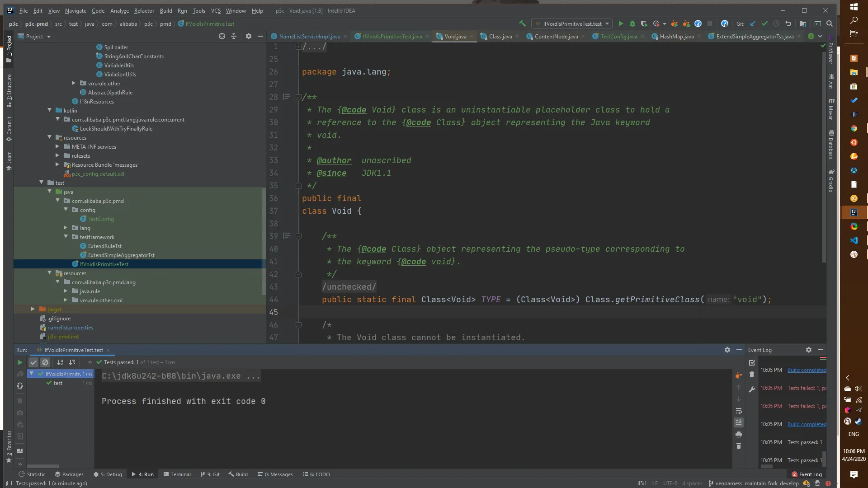
Task: Open the Refactor menu
Action: click(x=144, y=10)
